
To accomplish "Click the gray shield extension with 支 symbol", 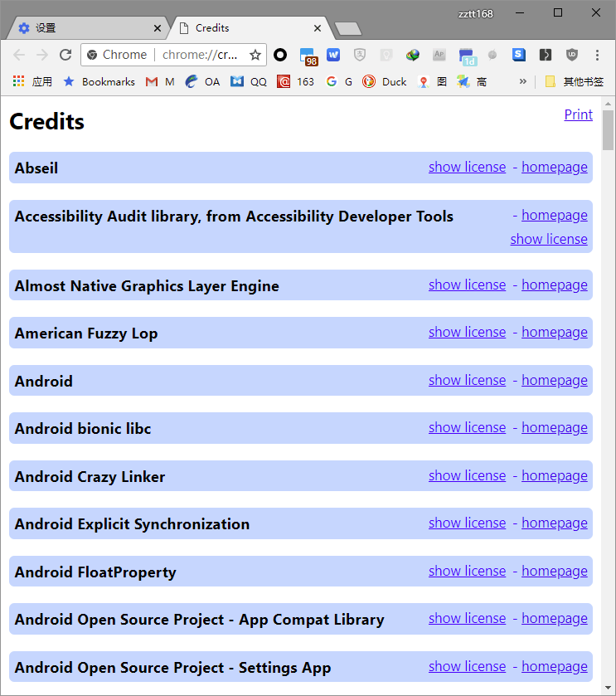I will click(x=360, y=55).
